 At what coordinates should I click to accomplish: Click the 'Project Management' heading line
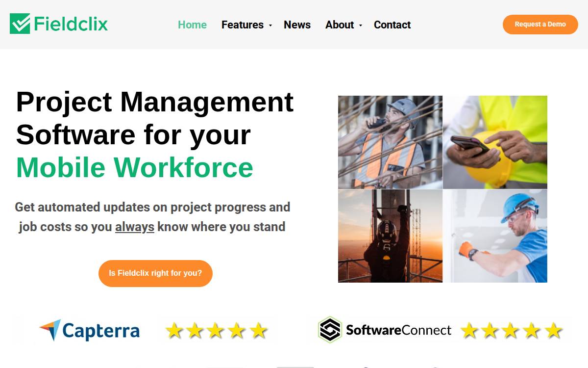coord(155,102)
